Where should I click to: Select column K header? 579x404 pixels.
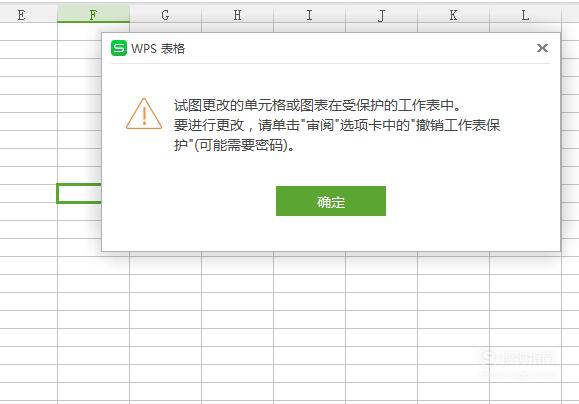click(453, 15)
